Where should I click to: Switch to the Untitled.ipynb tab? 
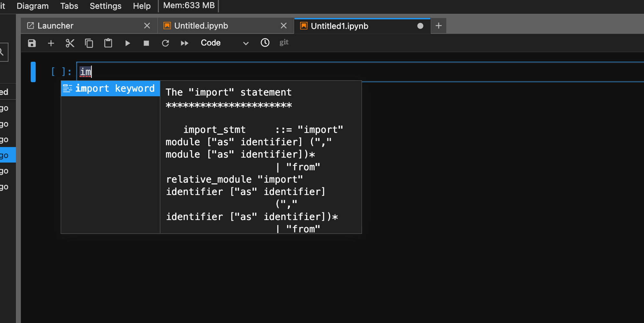point(201,26)
